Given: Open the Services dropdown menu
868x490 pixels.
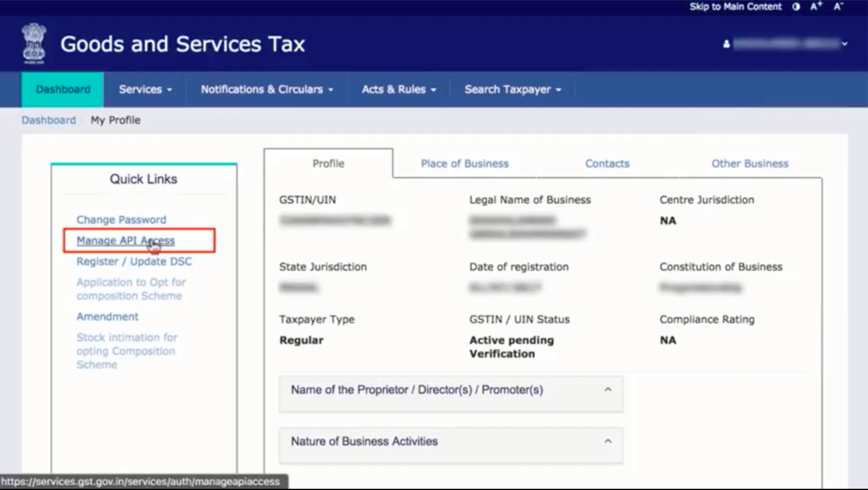Looking at the screenshot, I should pos(145,89).
